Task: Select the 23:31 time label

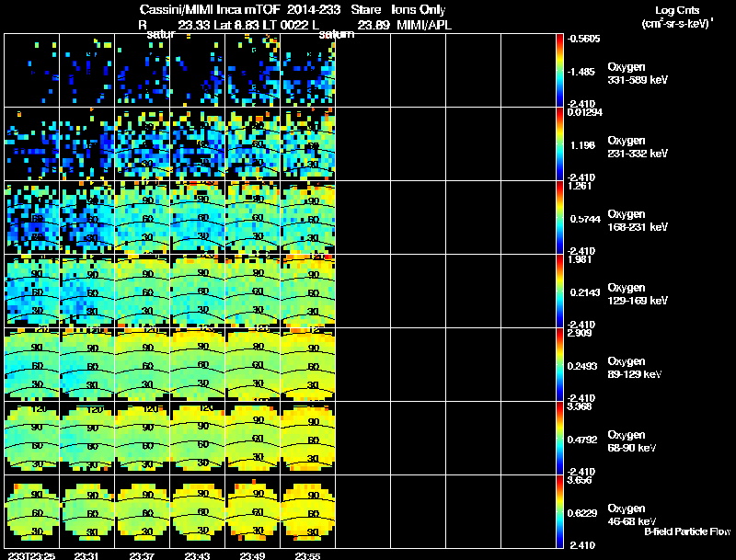Action: [86, 555]
